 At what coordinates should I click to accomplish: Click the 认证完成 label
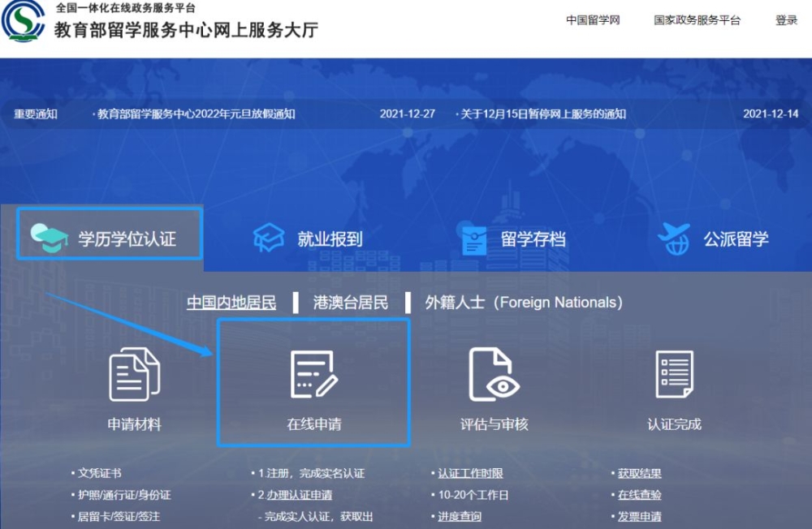pyautogui.click(x=674, y=424)
